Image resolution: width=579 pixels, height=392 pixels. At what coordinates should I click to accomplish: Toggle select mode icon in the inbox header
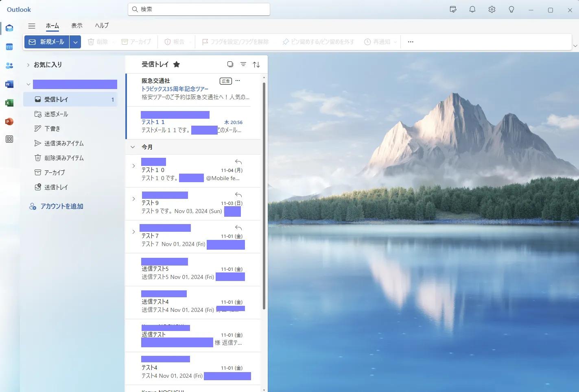click(x=230, y=64)
